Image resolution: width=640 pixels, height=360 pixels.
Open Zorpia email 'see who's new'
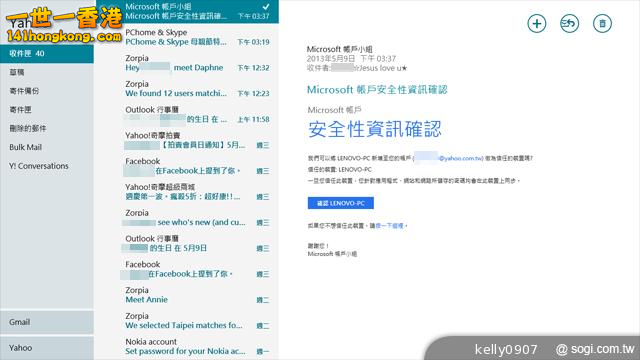(x=187, y=218)
